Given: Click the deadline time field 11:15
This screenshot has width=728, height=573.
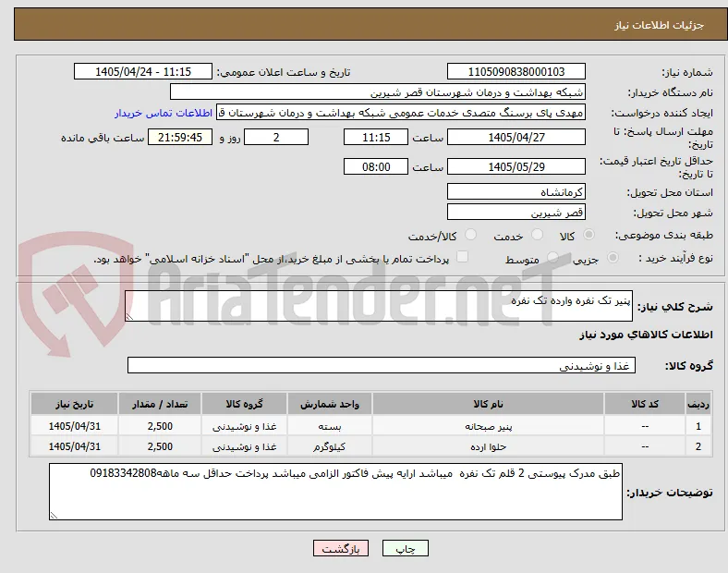Looking at the screenshot, I should click(376, 137).
